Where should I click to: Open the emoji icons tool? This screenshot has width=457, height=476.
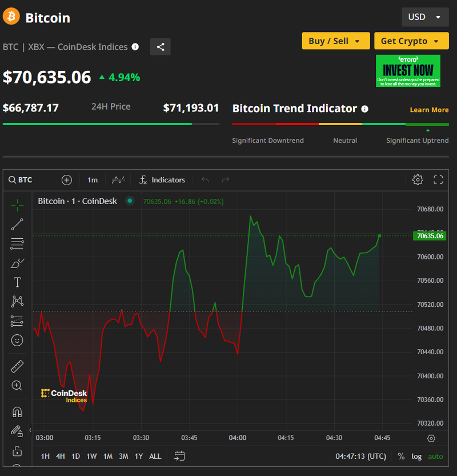17,341
